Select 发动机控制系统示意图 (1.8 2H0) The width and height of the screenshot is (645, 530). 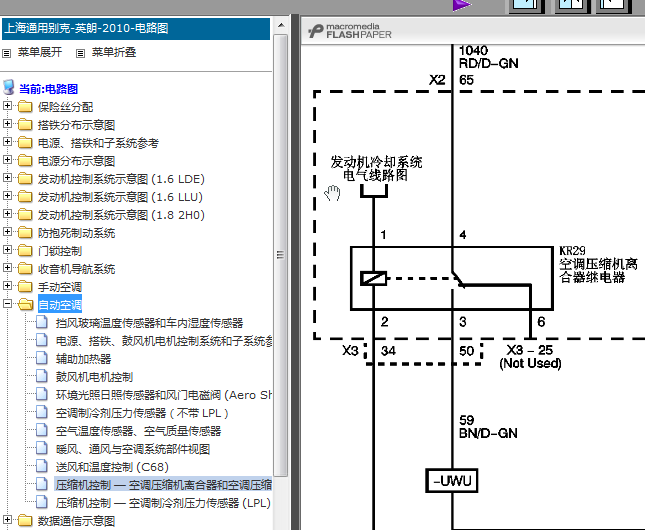point(121,215)
